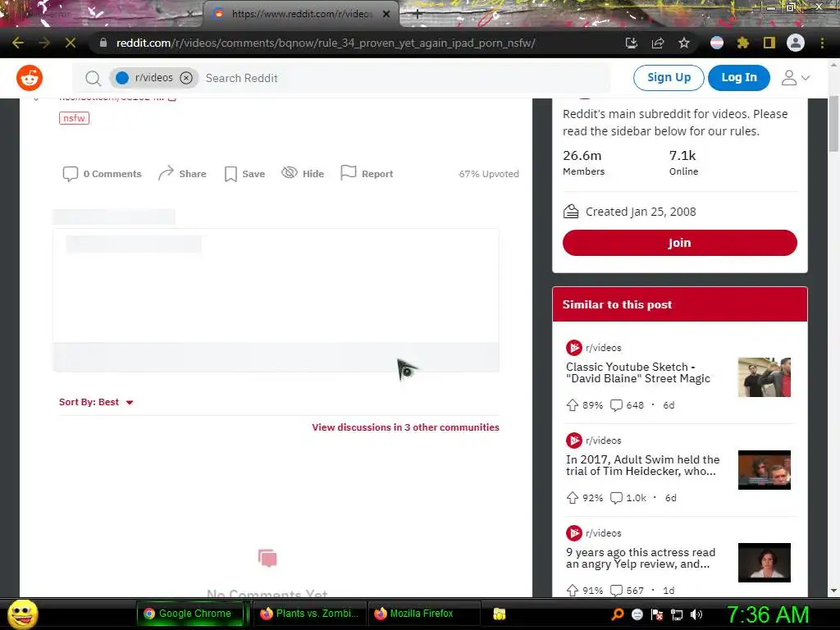Click the install/download icon in the address bar

pos(632,43)
